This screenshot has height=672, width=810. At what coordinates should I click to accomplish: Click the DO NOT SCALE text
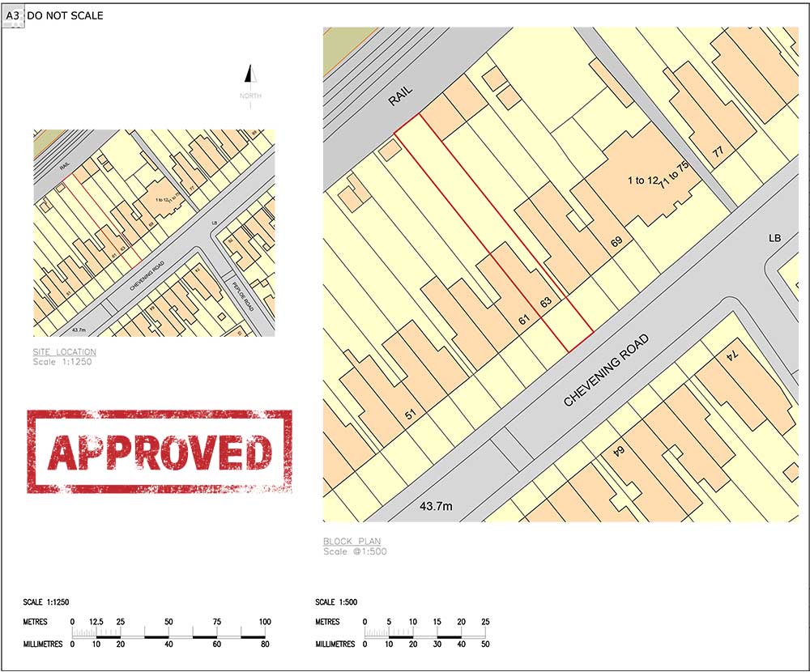pyautogui.click(x=65, y=15)
